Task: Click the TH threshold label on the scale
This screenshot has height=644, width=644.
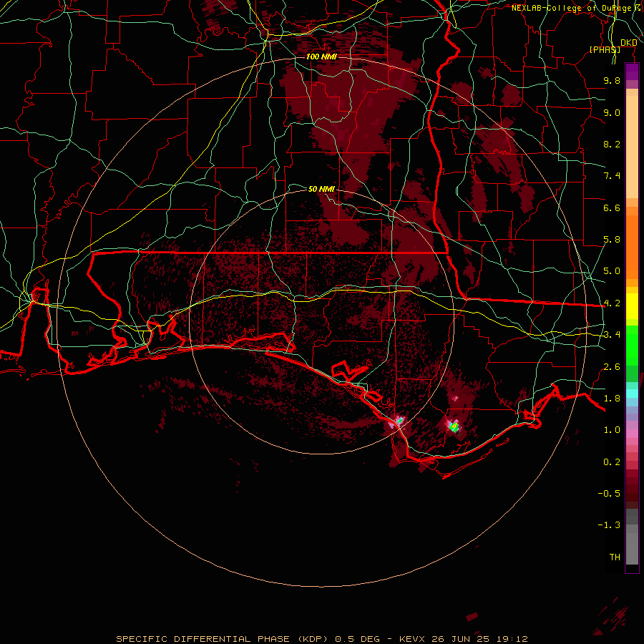Action: pos(615,557)
